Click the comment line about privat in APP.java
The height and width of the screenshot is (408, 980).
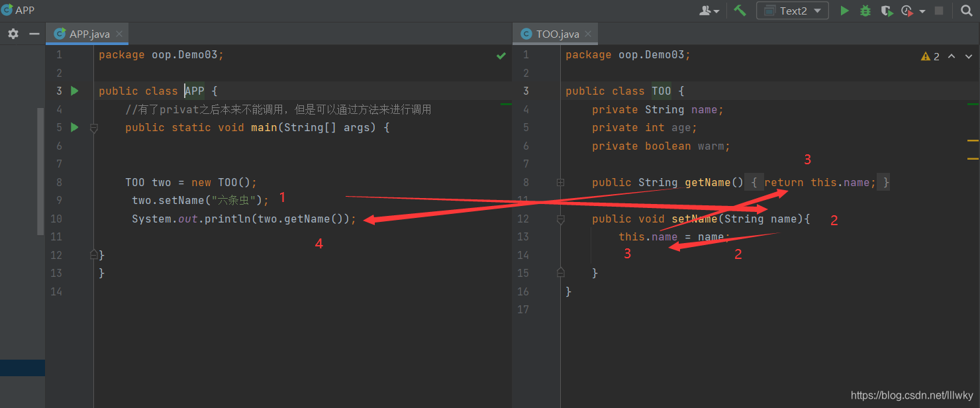(278, 109)
